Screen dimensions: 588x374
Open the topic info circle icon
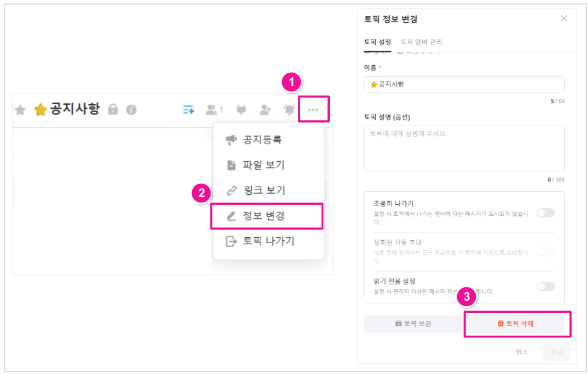pos(131,110)
